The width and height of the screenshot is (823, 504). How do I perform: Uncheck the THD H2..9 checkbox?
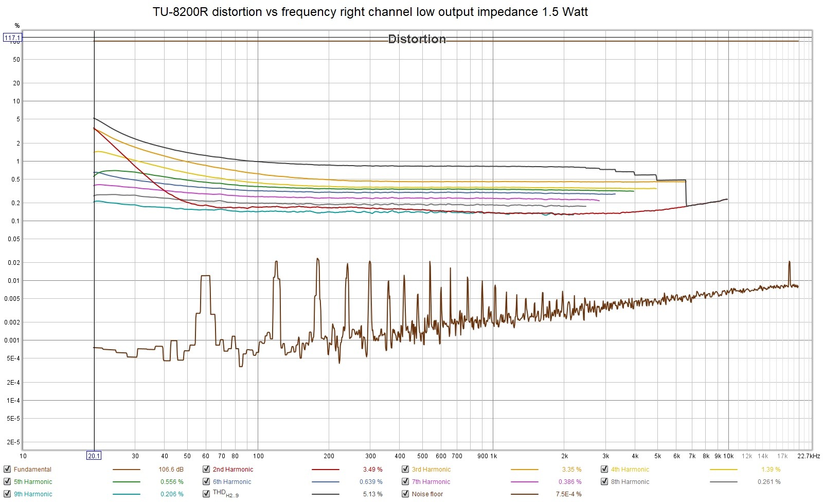206,494
